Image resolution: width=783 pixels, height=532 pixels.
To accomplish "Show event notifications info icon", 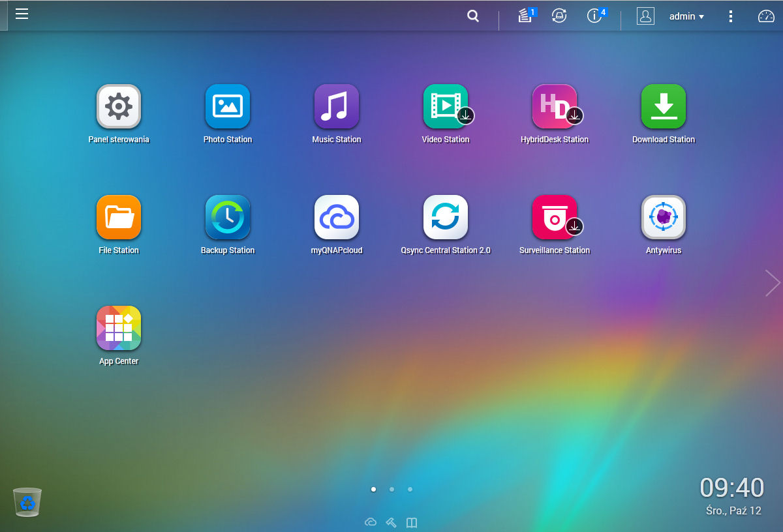I will (595, 16).
